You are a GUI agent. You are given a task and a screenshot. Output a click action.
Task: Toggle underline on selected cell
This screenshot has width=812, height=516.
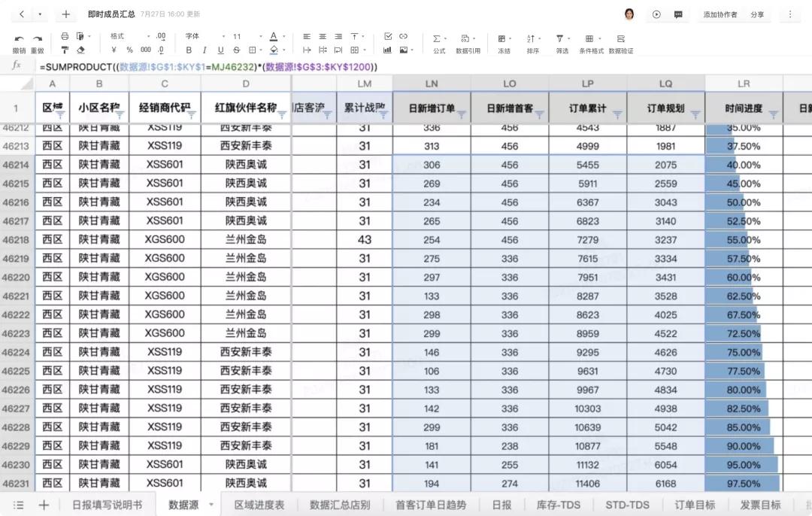(x=221, y=48)
